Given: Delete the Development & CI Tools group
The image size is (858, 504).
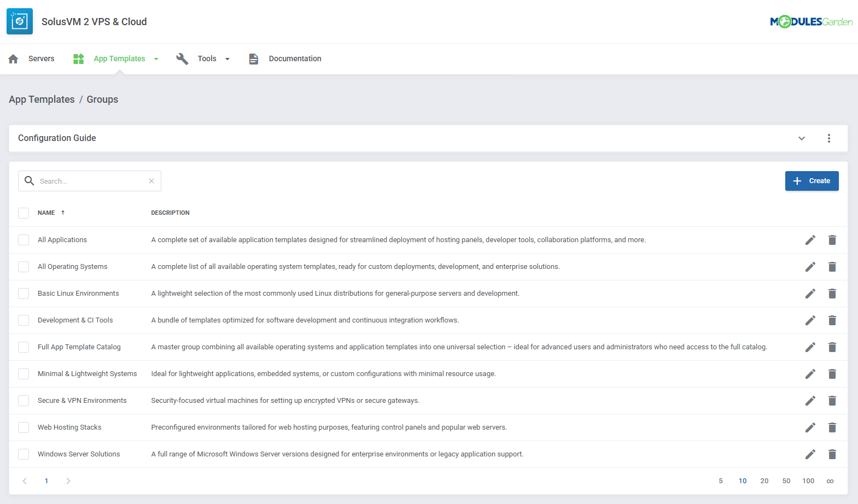Looking at the screenshot, I should 832,320.
